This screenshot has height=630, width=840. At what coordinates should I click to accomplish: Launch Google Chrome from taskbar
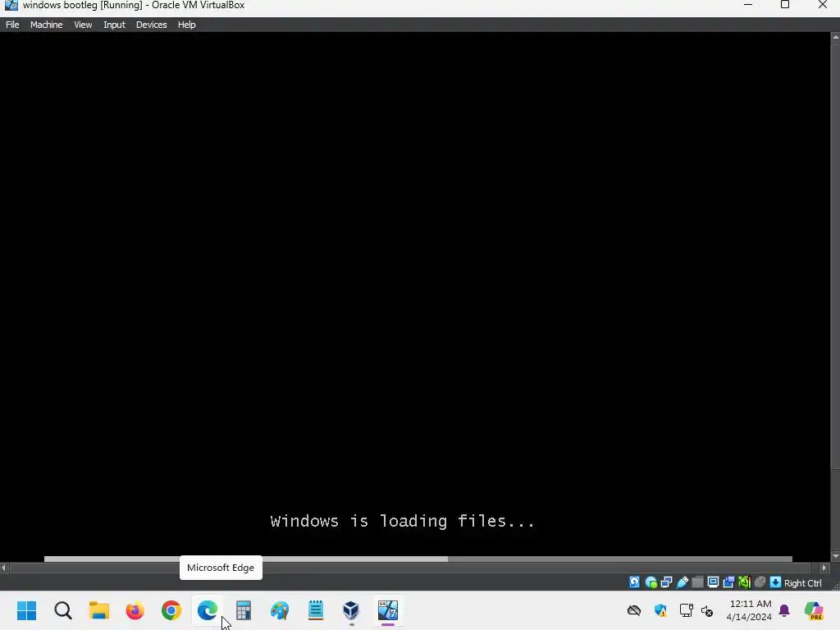[x=171, y=610]
